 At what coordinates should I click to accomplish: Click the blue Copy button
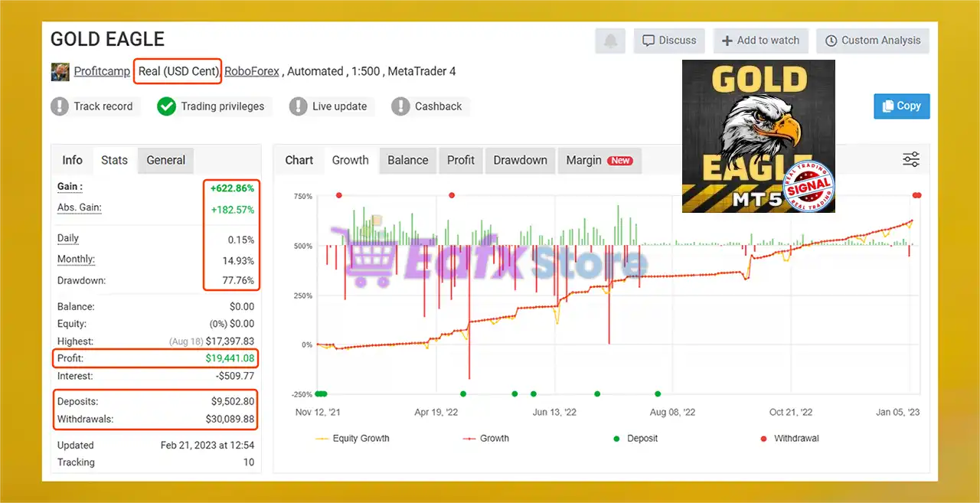click(x=902, y=106)
